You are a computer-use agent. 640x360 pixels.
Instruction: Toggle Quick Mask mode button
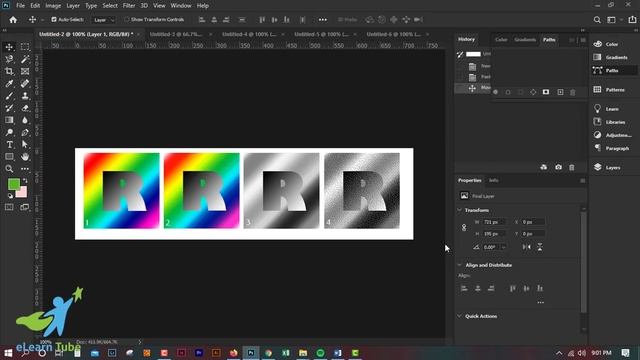pos(9,207)
